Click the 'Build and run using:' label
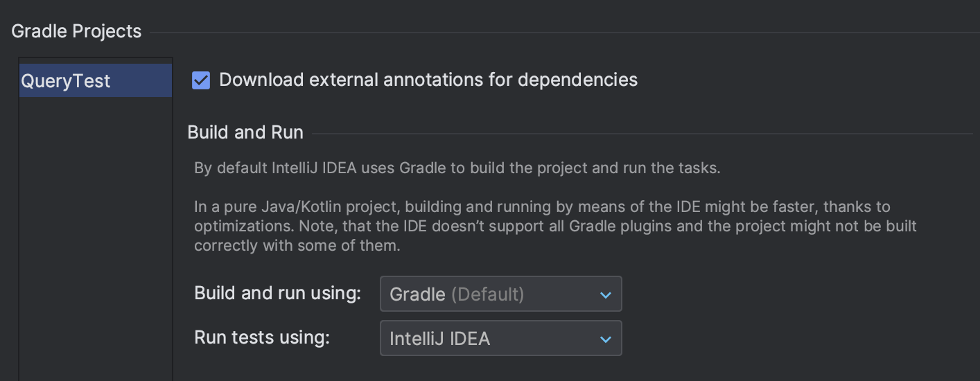 pyautogui.click(x=277, y=294)
